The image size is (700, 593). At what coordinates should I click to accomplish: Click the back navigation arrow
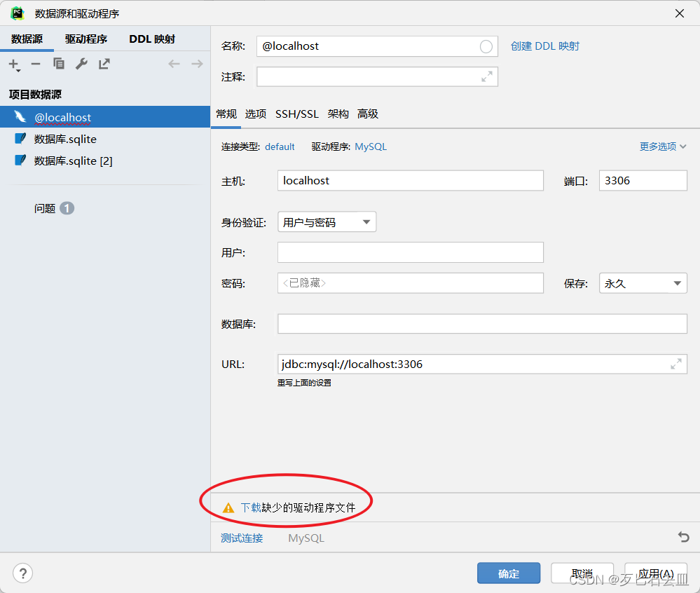pyautogui.click(x=174, y=64)
